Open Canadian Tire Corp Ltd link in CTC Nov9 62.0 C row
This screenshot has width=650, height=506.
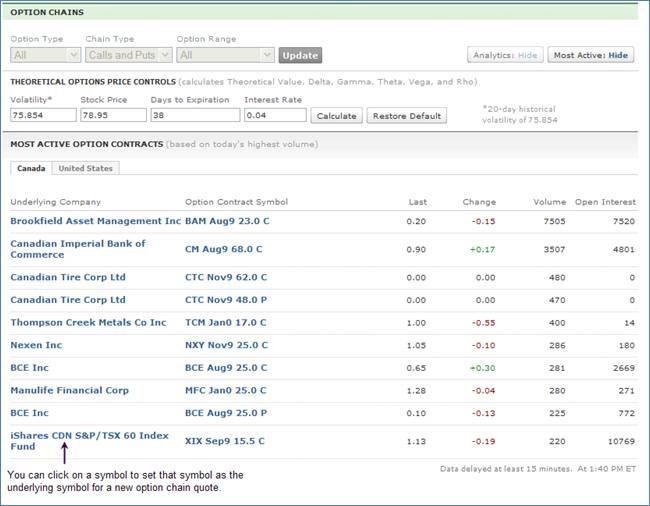coord(68,277)
